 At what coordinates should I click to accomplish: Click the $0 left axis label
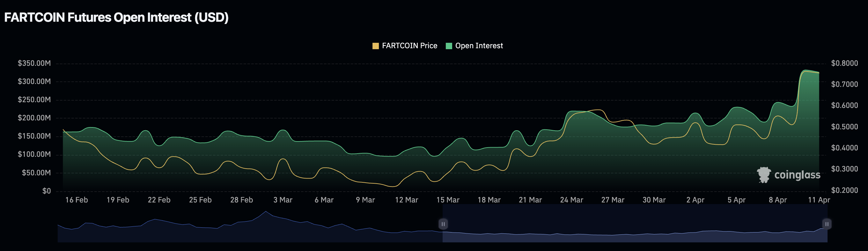point(47,191)
